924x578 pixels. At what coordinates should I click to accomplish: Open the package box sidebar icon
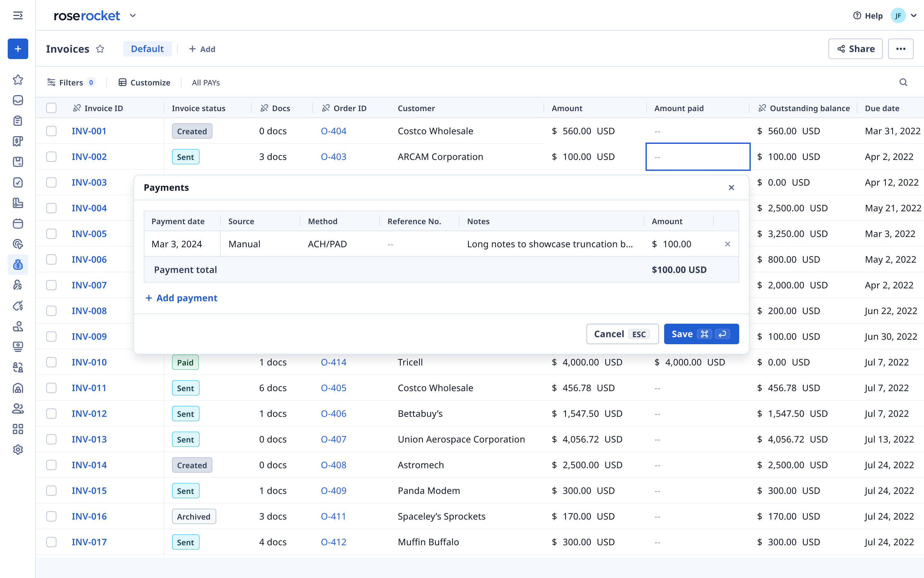coord(18,162)
